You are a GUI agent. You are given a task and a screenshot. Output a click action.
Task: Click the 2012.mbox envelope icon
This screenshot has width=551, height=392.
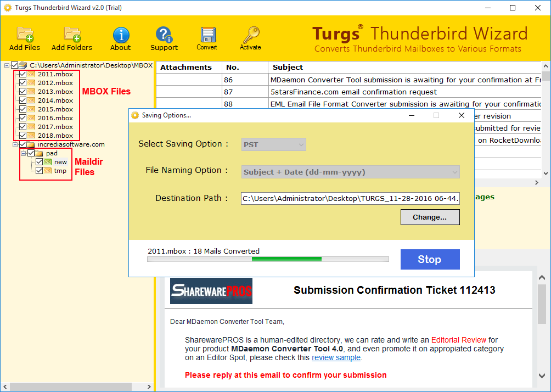[31, 83]
